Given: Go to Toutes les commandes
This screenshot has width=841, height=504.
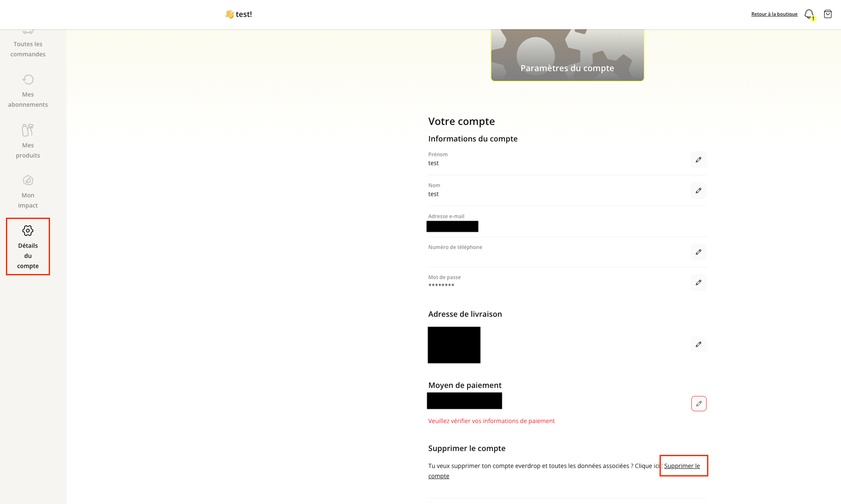Looking at the screenshot, I should point(28,49).
